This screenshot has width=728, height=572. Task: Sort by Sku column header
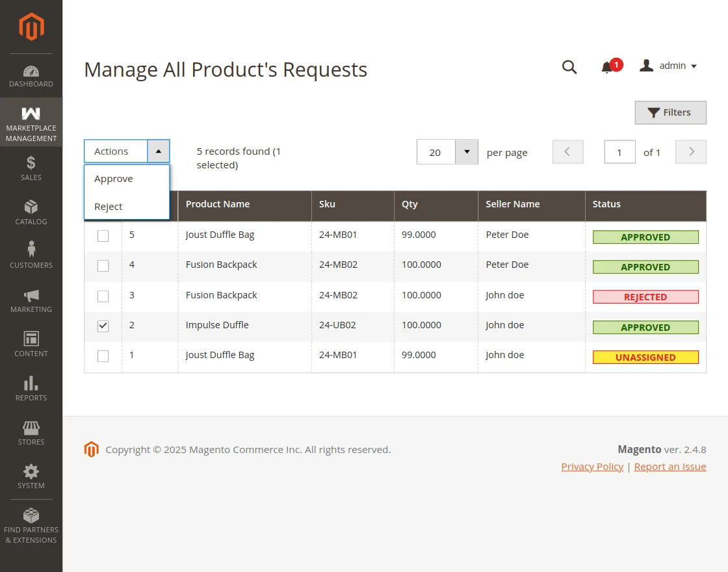click(x=353, y=204)
